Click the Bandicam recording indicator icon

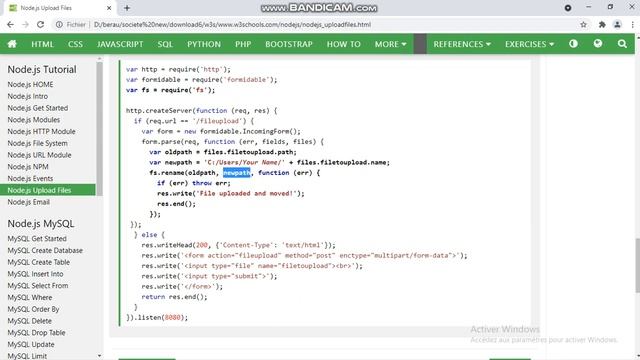tap(568, 8)
